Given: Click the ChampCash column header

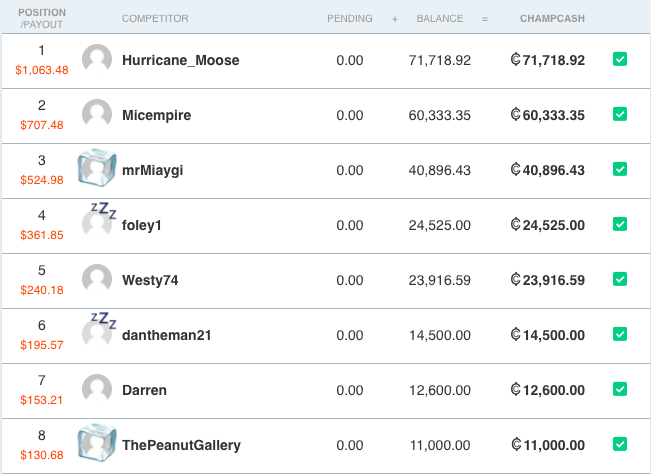Looking at the screenshot, I should click(x=552, y=19).
